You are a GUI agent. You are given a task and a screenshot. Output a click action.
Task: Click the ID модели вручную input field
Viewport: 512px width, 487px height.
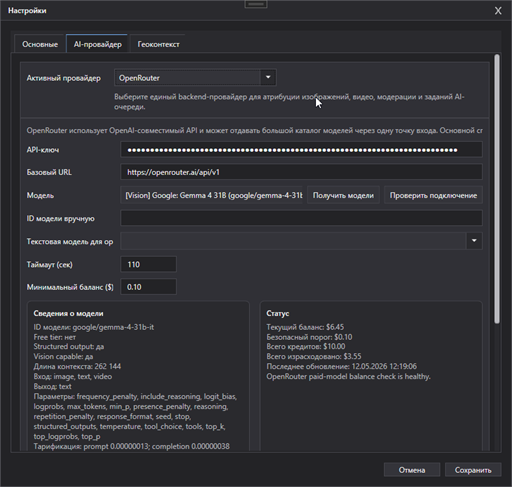pos(301,218)
